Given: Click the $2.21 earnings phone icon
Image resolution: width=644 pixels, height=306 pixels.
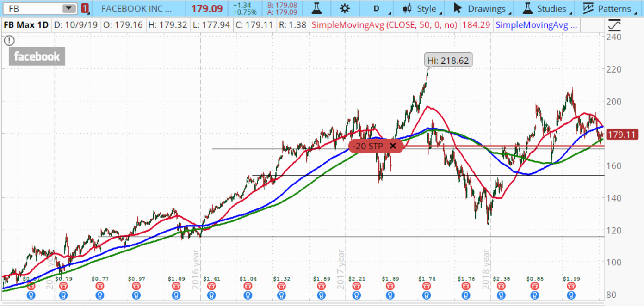Looking at the screenshot, I should click(357, 286).
